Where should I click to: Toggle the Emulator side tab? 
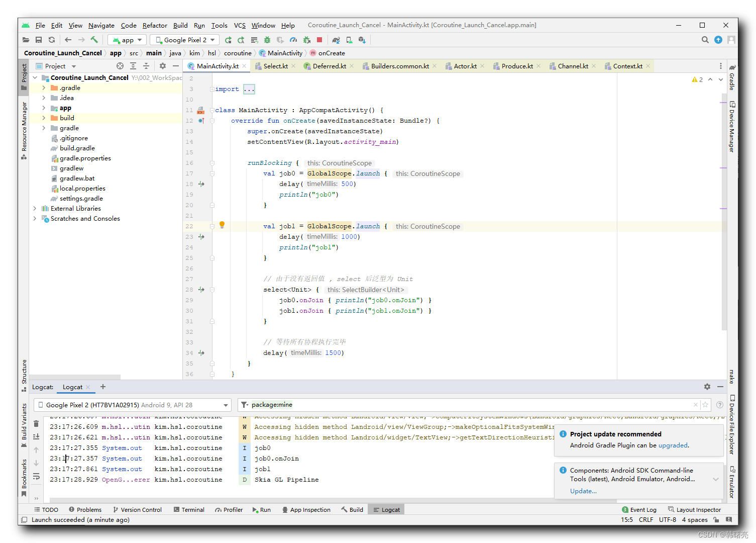(x=732, y=482)
